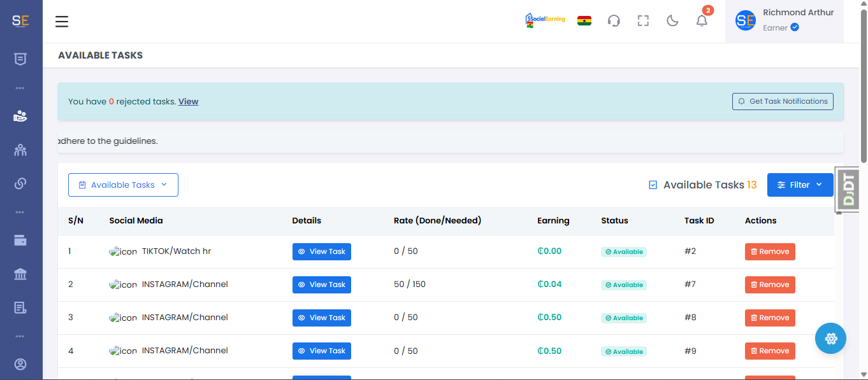The image size is (868, 380).
Task: Open the Richmond Arthur profile menu
Action: [784, 21]
